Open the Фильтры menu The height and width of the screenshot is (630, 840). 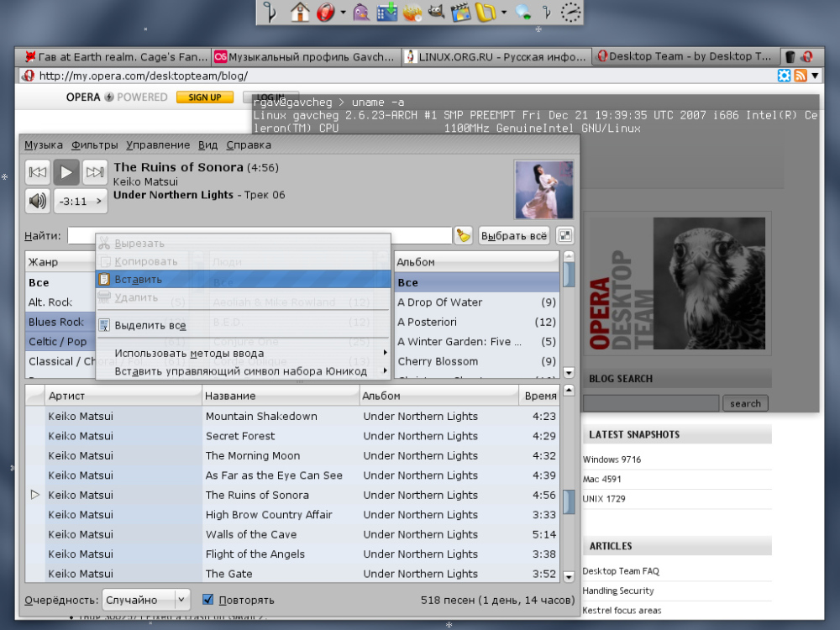click(x=94, y=144)
